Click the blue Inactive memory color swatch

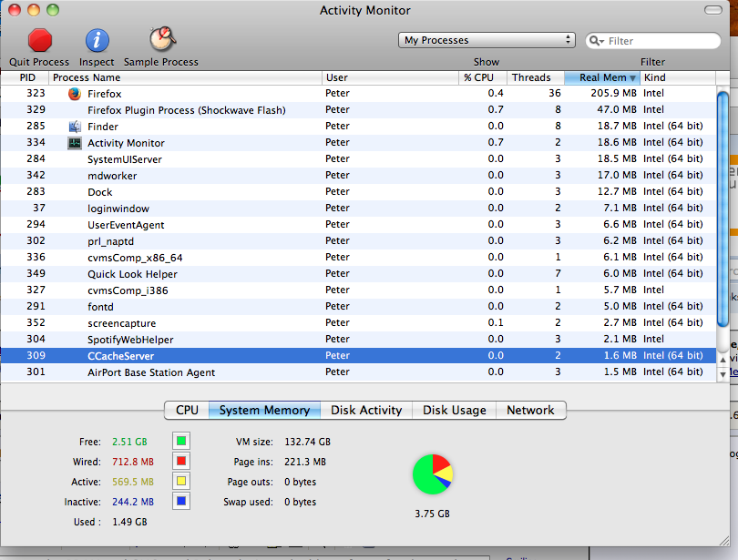pyautogui.click(x=181, y=502)
